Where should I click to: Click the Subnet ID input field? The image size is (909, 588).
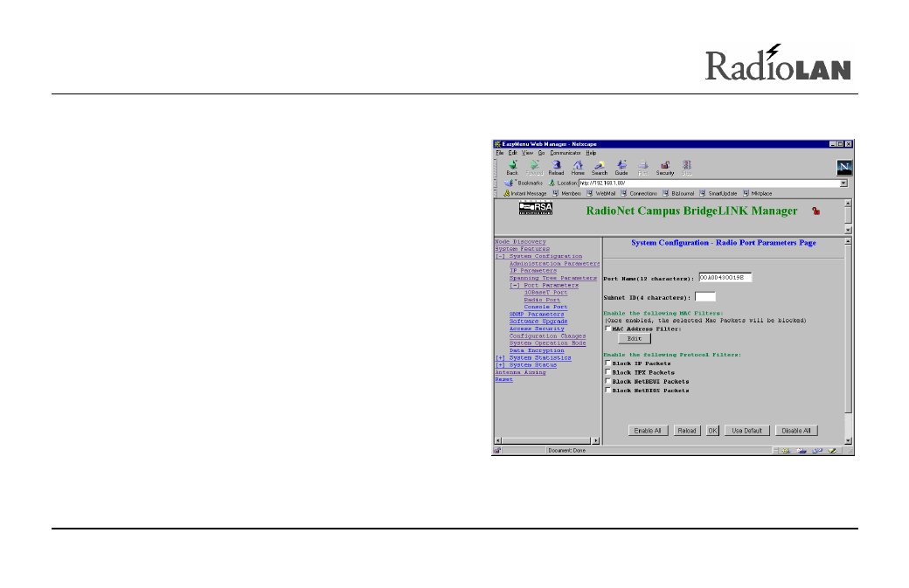pos(705,296)
